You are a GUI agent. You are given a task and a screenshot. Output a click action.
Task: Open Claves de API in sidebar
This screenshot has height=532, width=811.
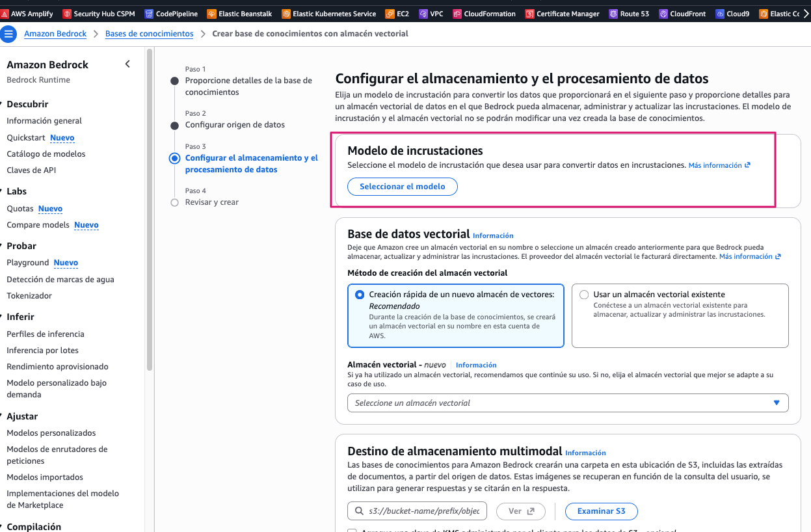[x=31, y=170]
